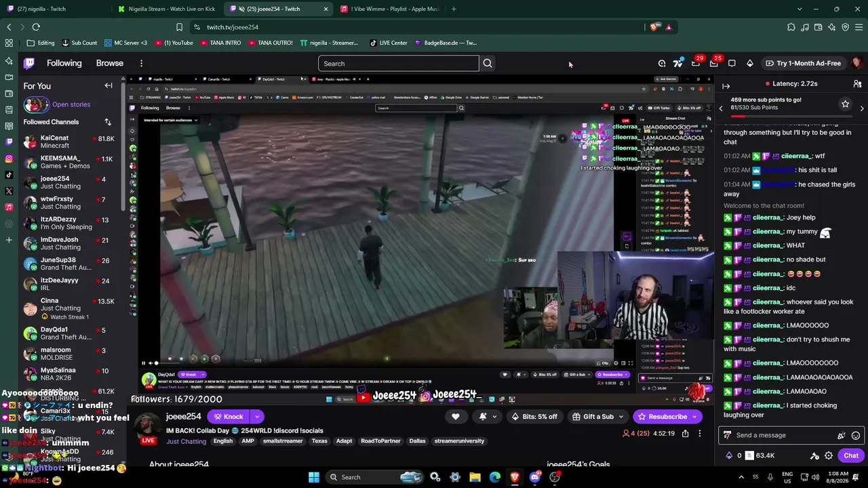Click in the Twitch search field
This screenshot has height=488, width=868.
399,64
